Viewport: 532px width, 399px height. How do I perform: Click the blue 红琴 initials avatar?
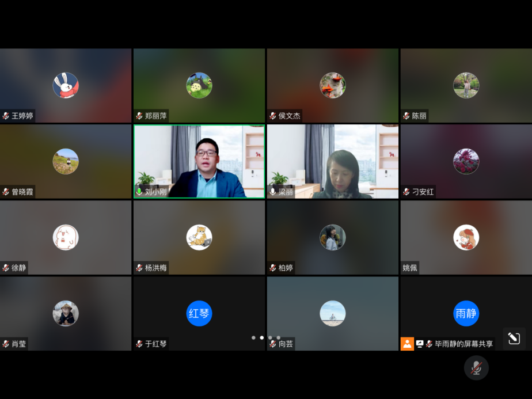point(199,313)
